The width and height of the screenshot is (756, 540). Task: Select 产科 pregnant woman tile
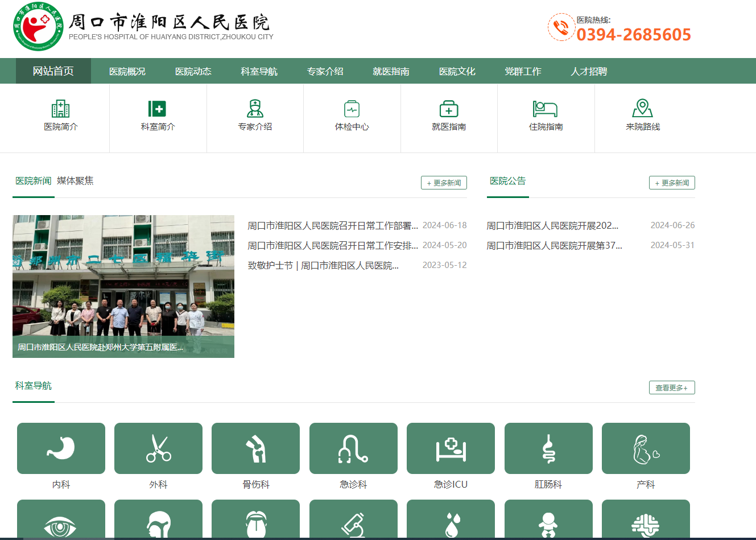point(646,448)
